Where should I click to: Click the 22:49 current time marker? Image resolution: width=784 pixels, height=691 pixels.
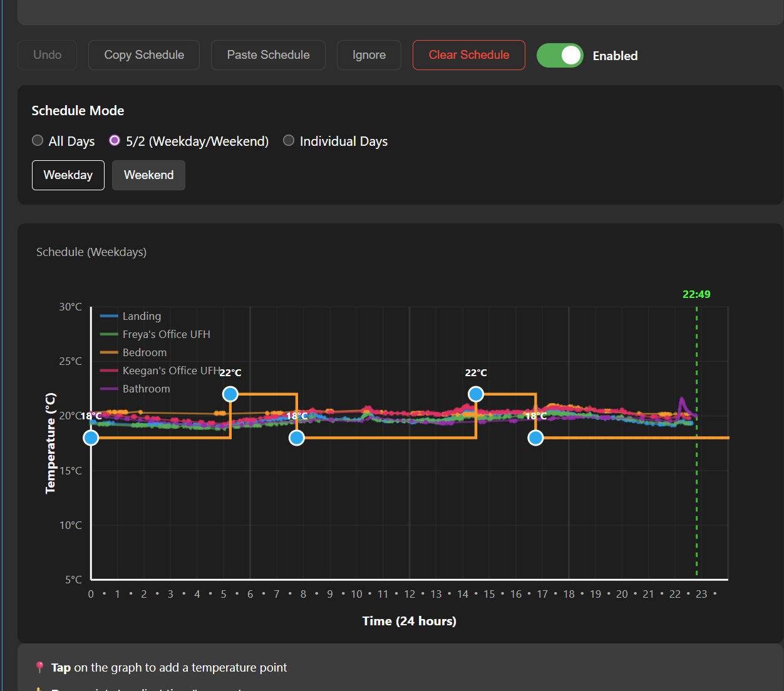696,294
